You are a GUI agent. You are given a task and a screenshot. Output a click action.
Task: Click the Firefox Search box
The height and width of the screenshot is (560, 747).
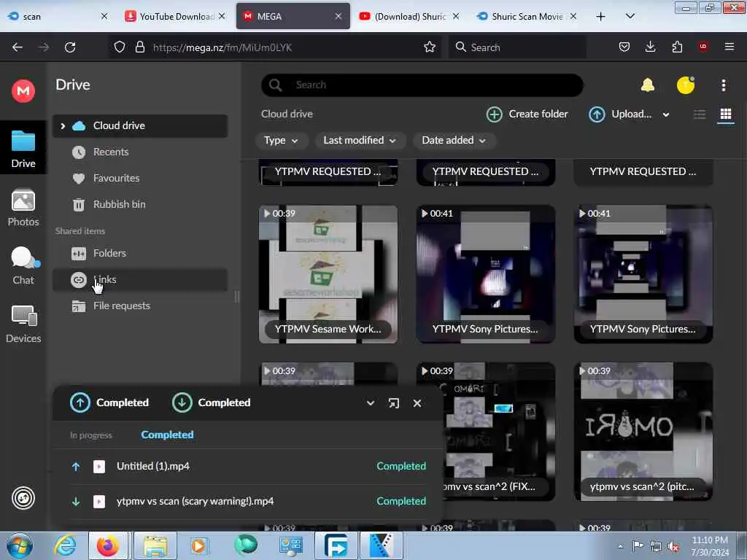pyautogui.click(x=517, y=47)
